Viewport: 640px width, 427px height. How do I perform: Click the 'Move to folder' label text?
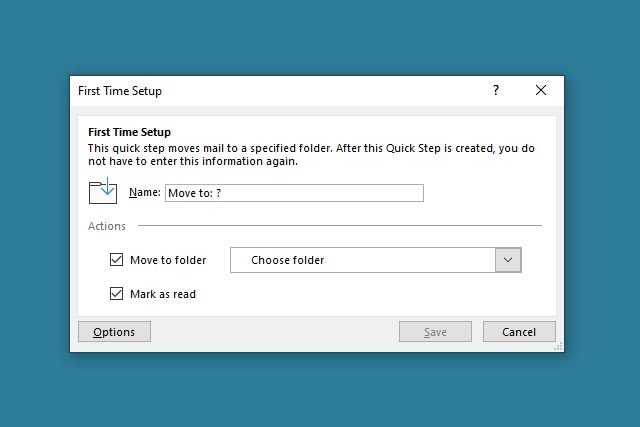(x=168, y=260)
